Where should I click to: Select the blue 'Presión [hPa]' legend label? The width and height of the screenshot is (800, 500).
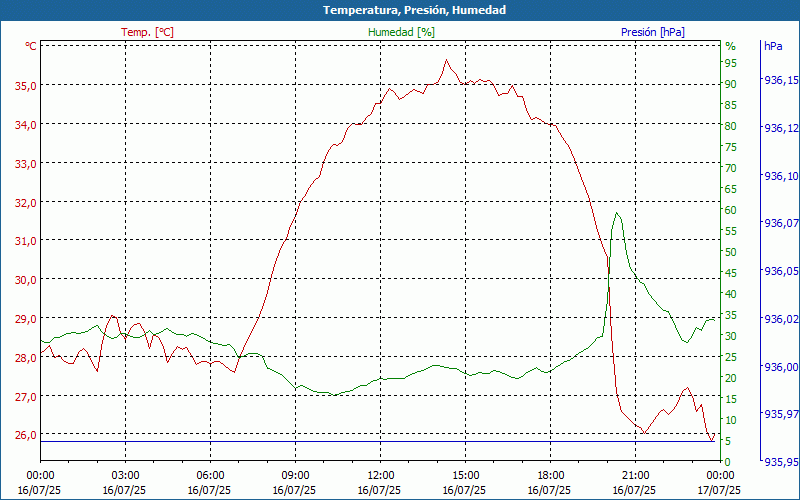(652, 32)
